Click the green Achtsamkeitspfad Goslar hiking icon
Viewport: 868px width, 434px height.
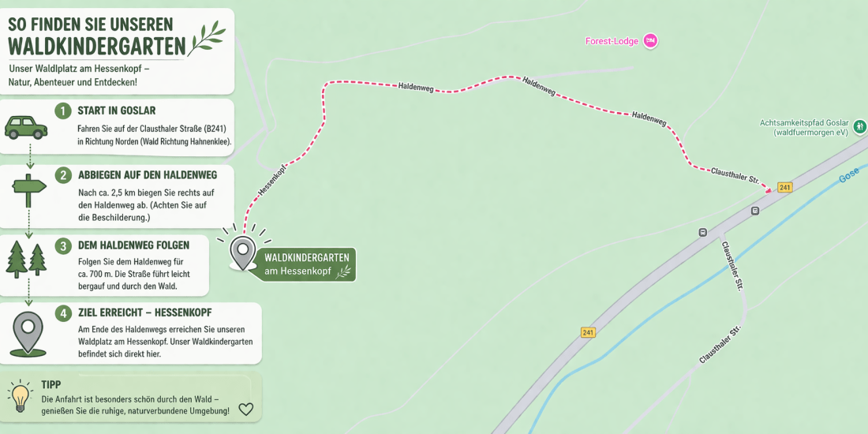coord(859,127)
